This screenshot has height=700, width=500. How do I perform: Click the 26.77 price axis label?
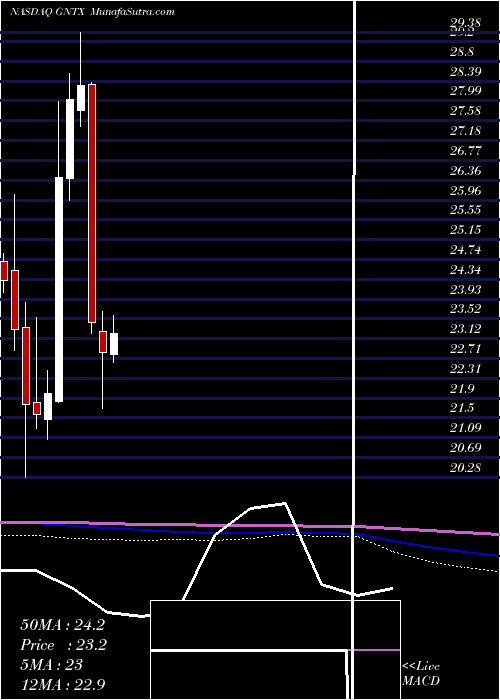click(x=466, y=150)
